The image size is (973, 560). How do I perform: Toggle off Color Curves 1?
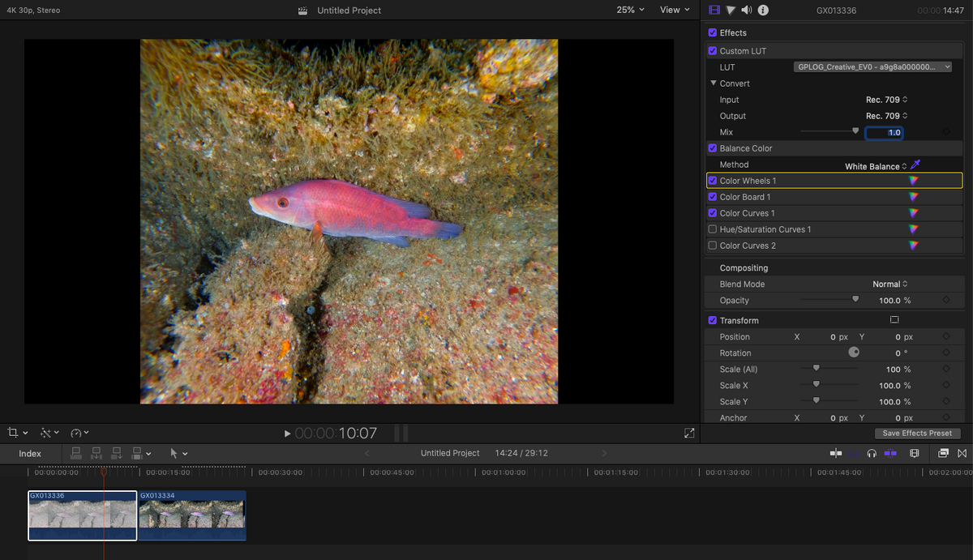click(712, 213)
